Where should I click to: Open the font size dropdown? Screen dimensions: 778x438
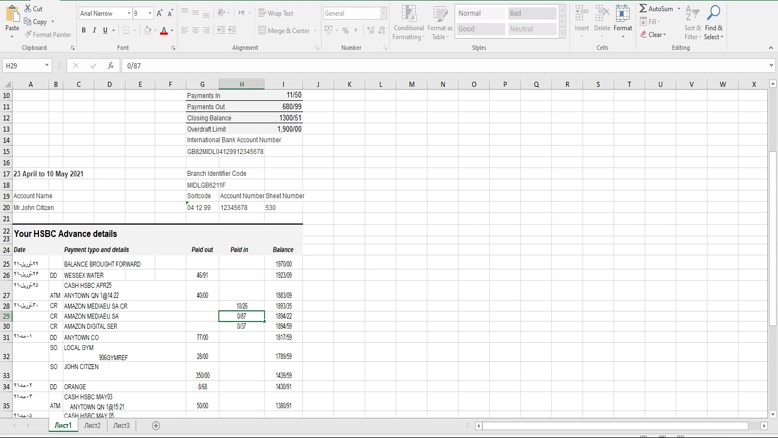(150, 14)
